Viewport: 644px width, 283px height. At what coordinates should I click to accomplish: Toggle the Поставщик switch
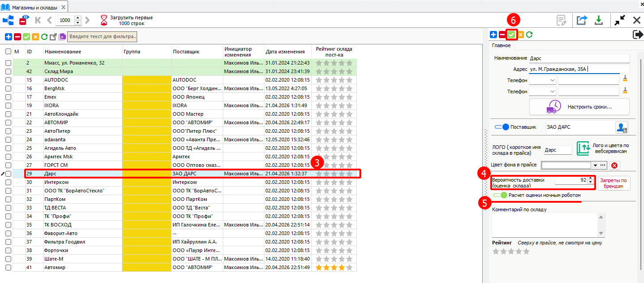coord(501,127)
